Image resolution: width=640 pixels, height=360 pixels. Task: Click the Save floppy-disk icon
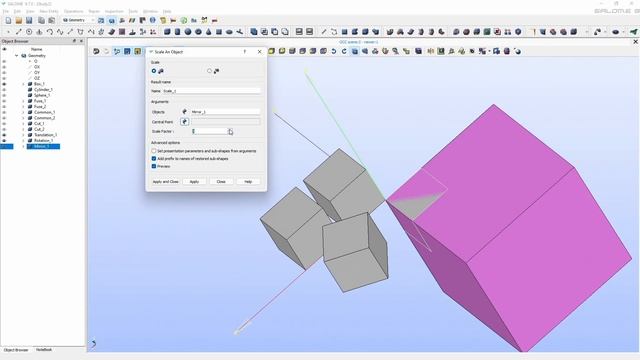tap(29, 20)
